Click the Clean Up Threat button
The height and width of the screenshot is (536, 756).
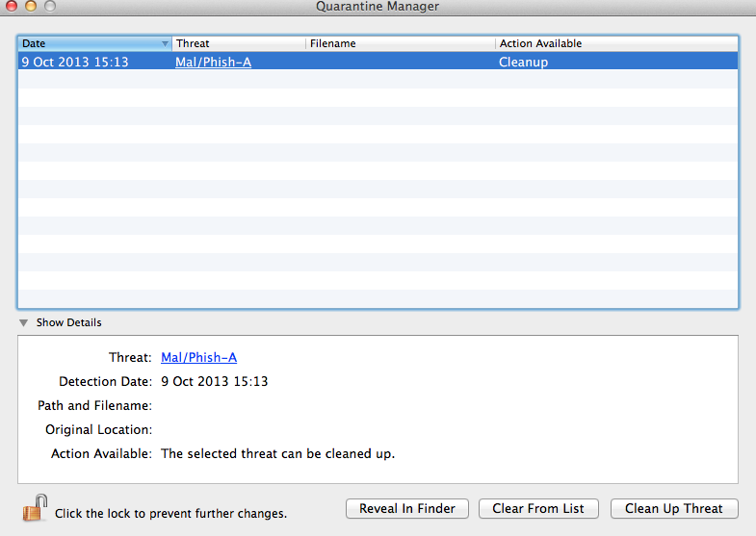[674, 508]
